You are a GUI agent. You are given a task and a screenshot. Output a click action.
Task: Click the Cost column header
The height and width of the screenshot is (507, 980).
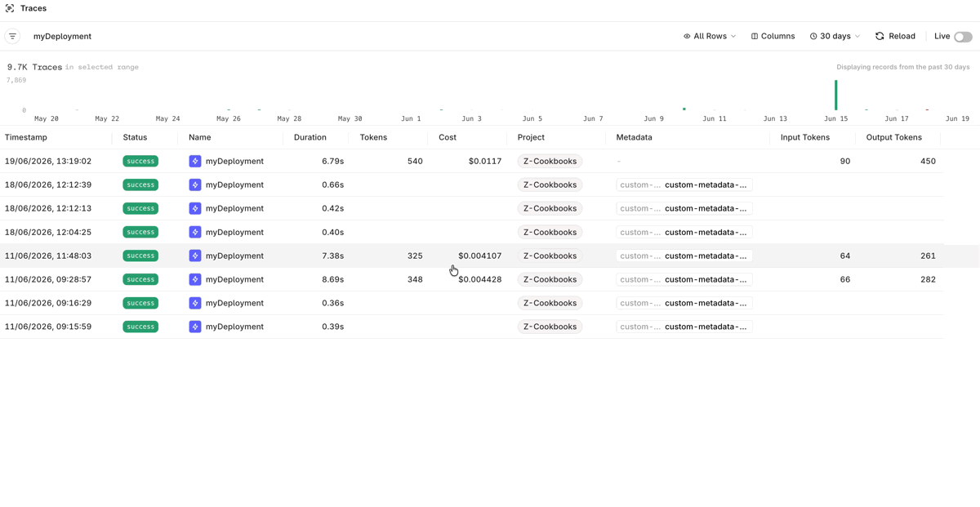point(448,137)
